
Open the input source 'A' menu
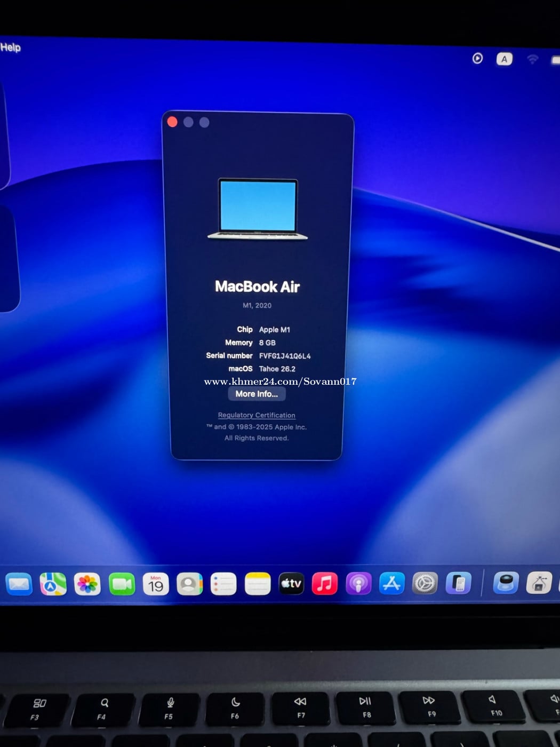pos(504,59)
